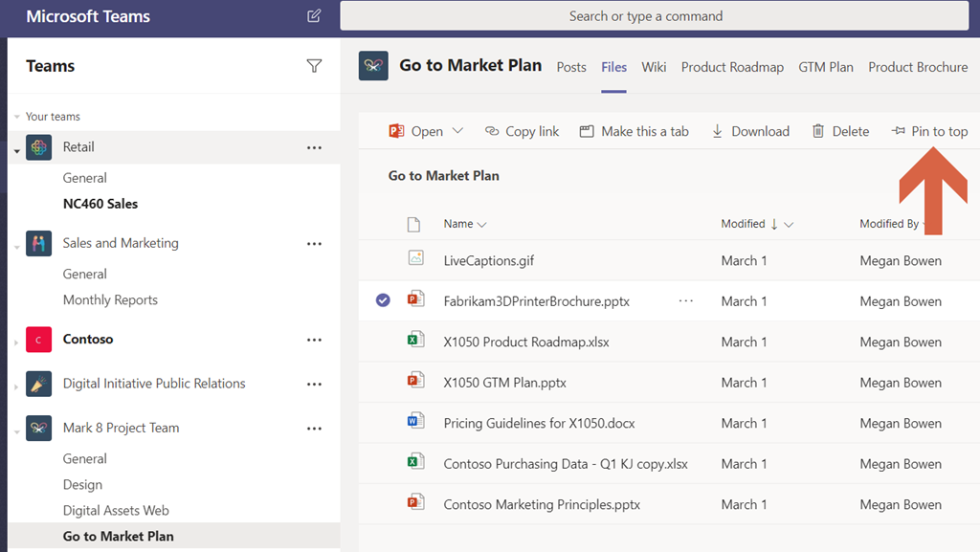Expand the Contoso team arrow

[x=16, y=342]
